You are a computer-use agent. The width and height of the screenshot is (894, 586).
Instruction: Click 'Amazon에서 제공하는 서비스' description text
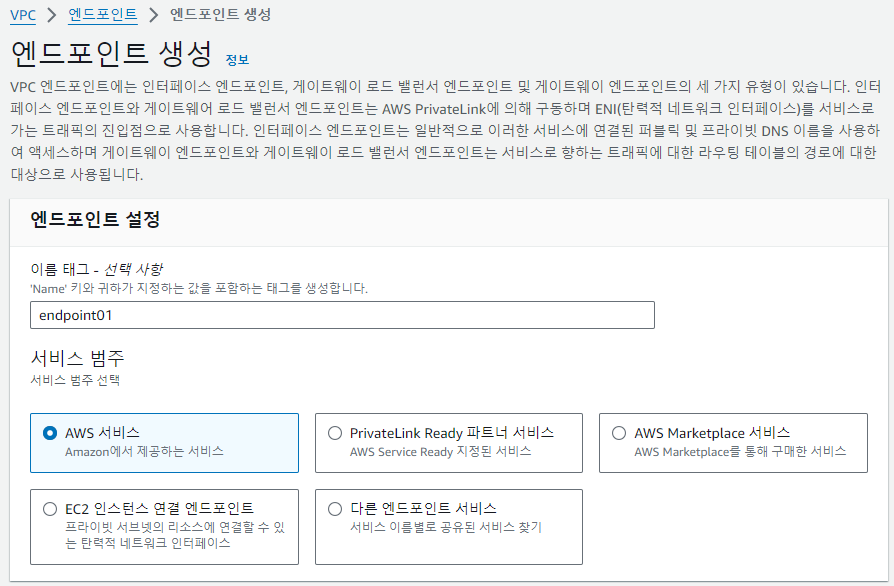point(144,451)
